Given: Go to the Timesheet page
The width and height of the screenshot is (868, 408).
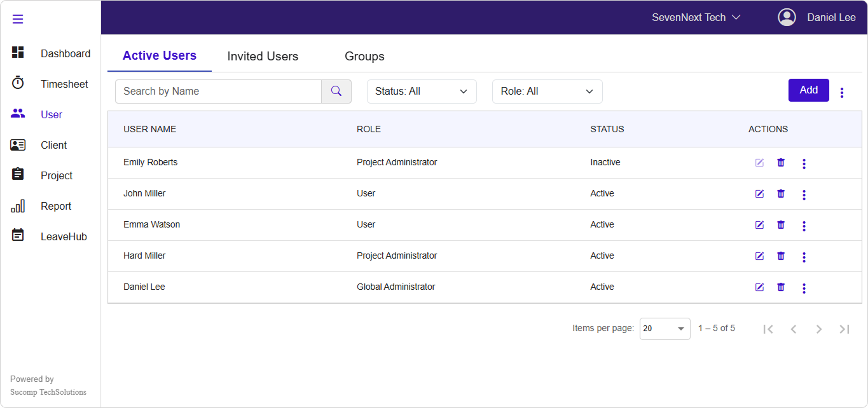Looking at the screenshot, I should point(64,84).
